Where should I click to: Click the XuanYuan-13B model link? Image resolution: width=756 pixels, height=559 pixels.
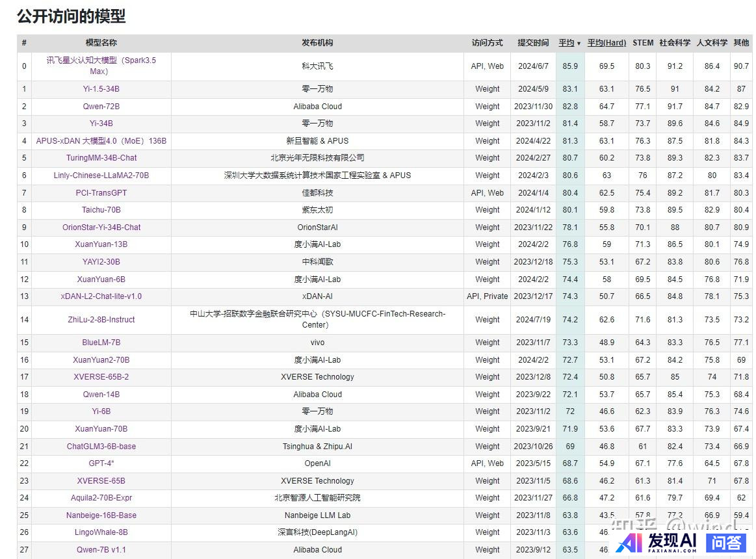pyautogui.click(x=101, y=244)
